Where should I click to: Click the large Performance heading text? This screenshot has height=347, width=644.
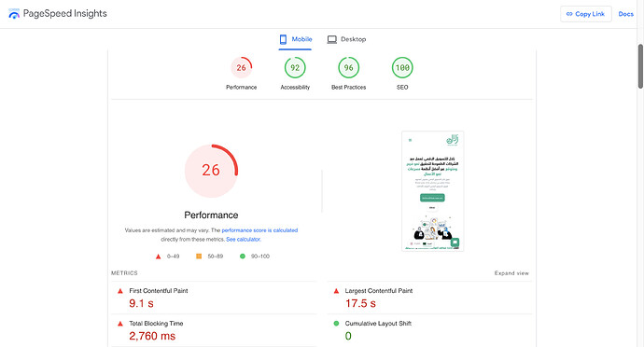[x=211, y=215]
